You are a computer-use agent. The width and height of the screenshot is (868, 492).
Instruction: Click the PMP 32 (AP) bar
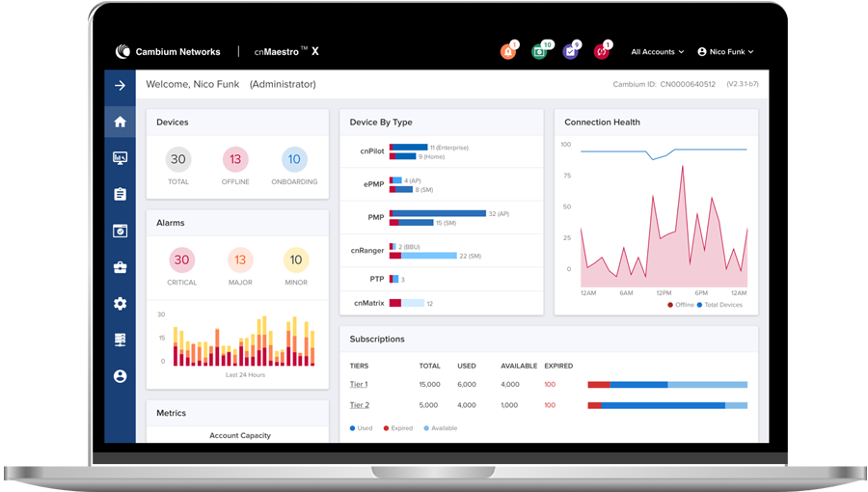coord(438,213)
